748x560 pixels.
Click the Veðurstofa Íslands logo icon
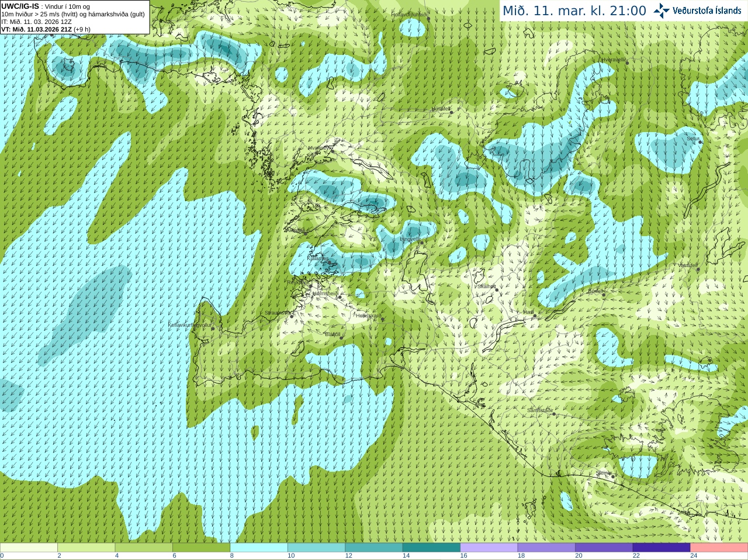662,11
